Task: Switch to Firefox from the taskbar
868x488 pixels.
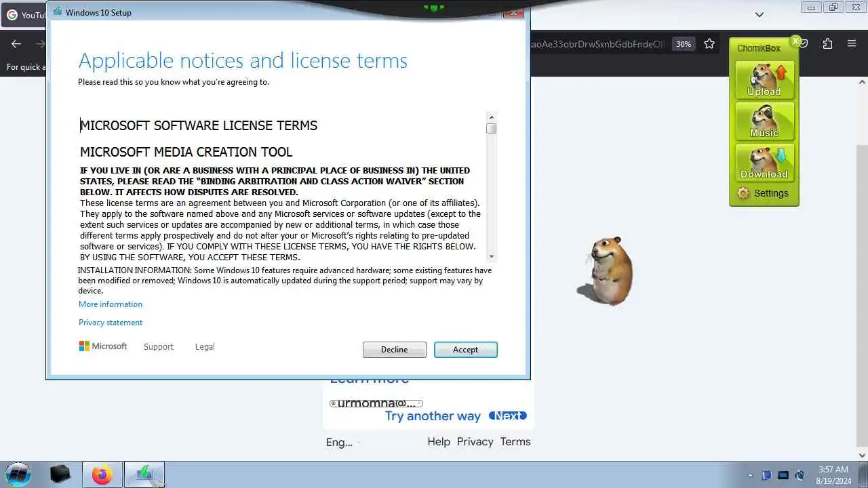Action: (102, 474)
